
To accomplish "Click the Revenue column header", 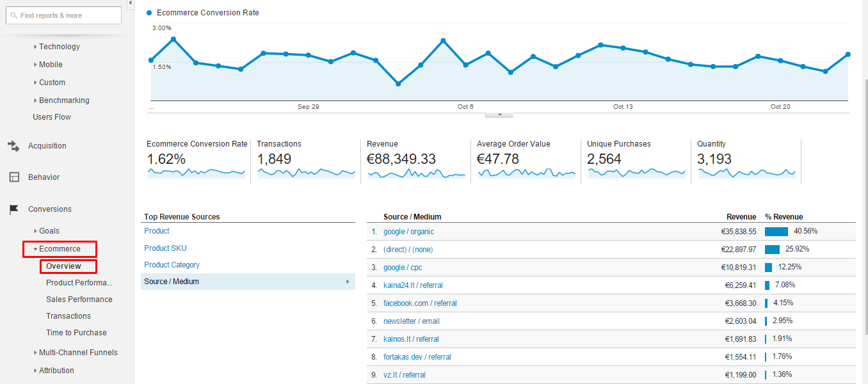I will [741, 217].
